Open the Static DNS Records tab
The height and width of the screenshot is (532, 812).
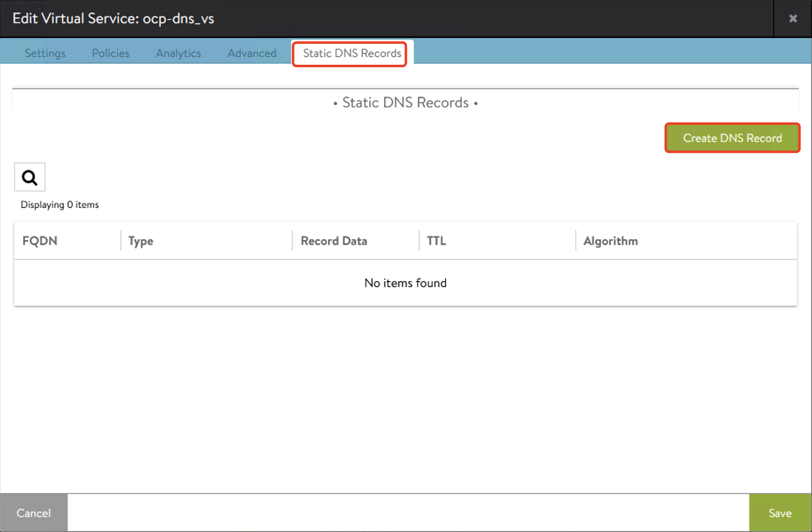coord(352,53)
